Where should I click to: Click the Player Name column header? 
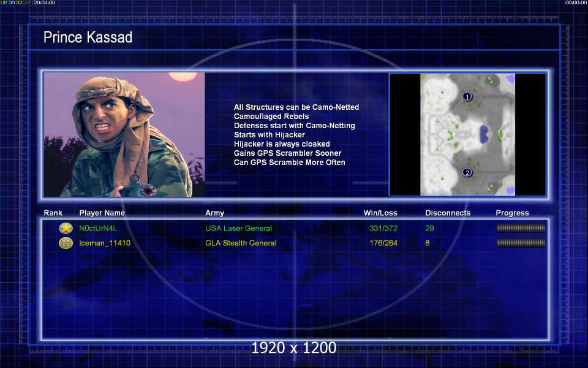click(102, 213)
